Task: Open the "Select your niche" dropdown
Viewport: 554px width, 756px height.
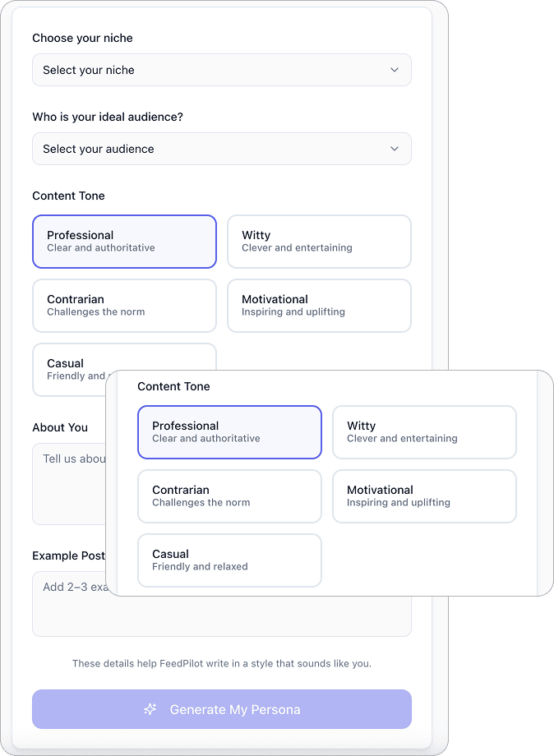Action: coord(221,70)
